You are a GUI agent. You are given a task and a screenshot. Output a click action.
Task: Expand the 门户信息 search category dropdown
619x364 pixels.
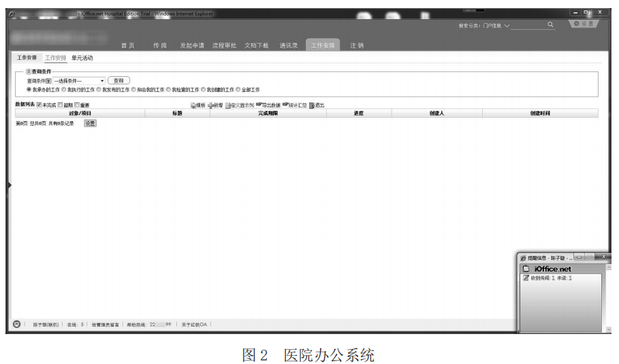point(507,26)
